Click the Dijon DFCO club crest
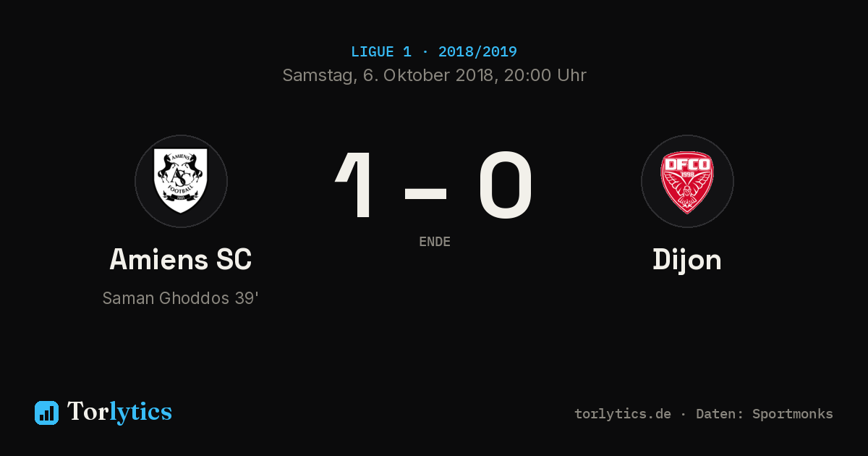Image resolution: width=868 pixels, height=456 pixels. click(687, 181)
